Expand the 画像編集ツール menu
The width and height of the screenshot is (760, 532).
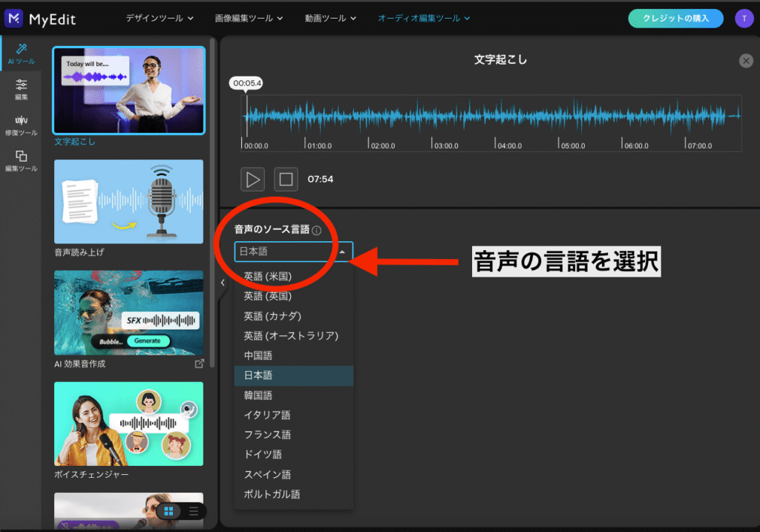click(x=249, y=18)
